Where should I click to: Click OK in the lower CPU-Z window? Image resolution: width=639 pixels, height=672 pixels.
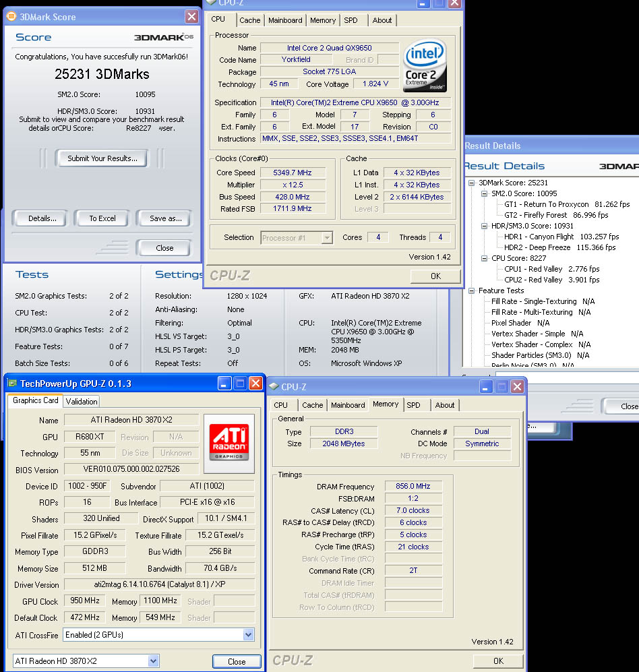pyautogui.click(x=498, y=661)
